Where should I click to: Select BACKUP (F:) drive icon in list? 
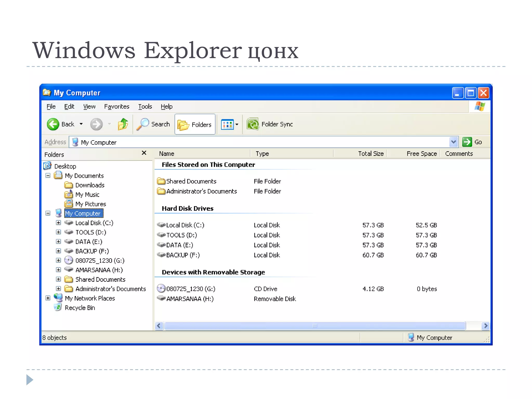[x=161, y=255]
